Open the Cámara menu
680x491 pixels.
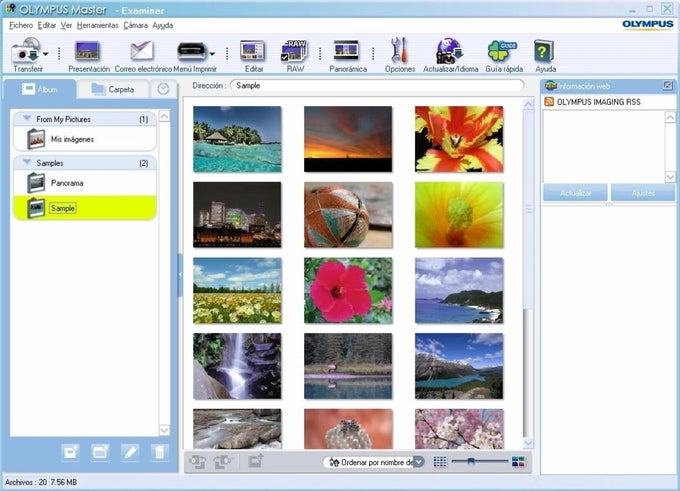click(135, 25)
